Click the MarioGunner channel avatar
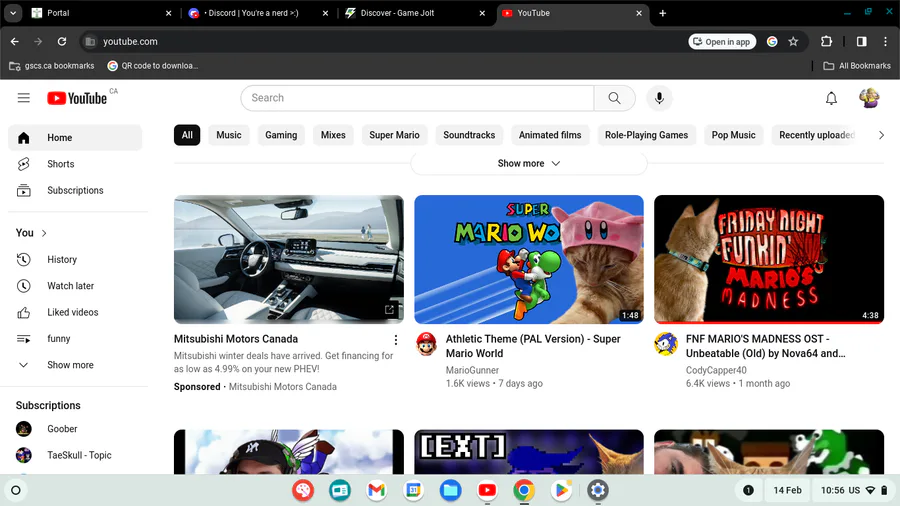Screen dimensions: 900x506 pyautogui.click(x=426, y=344)
